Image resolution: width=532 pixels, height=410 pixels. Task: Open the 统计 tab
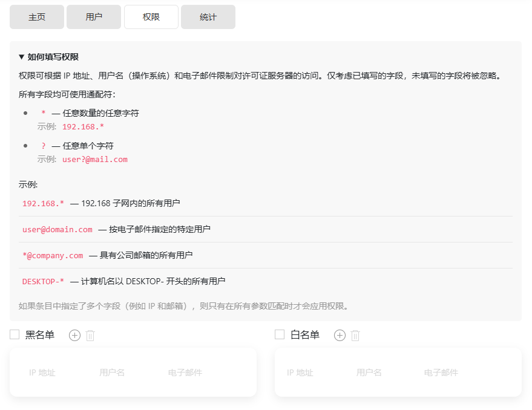[x=208, y=17]
